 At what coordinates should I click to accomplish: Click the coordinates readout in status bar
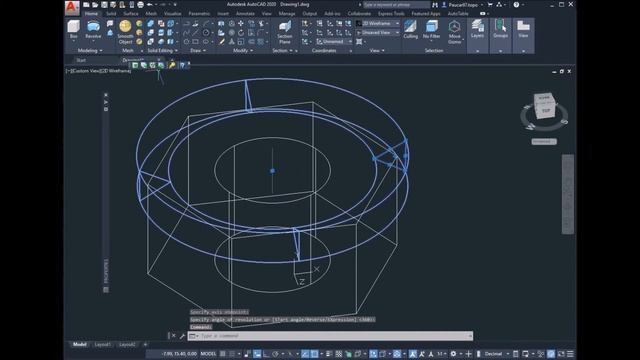click(x=179, y=354)
